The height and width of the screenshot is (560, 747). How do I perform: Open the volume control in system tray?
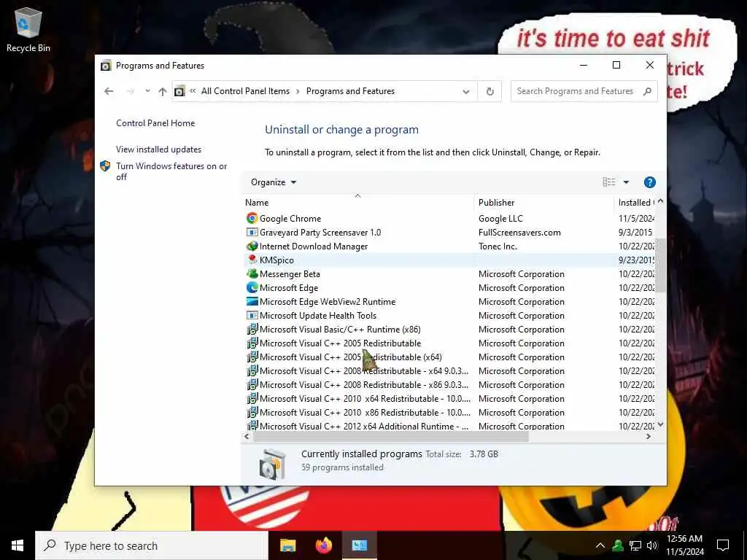[652, 545]
